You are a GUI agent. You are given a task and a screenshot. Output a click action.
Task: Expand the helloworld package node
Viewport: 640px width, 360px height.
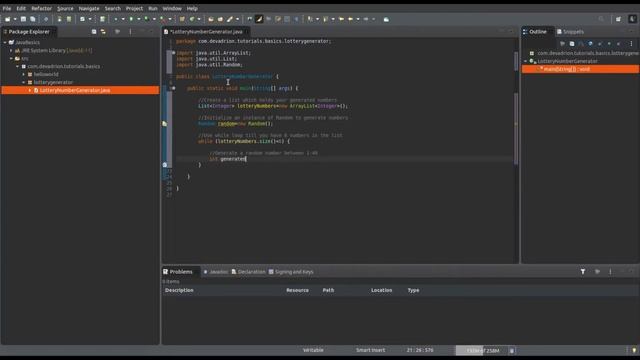(24, 74)
